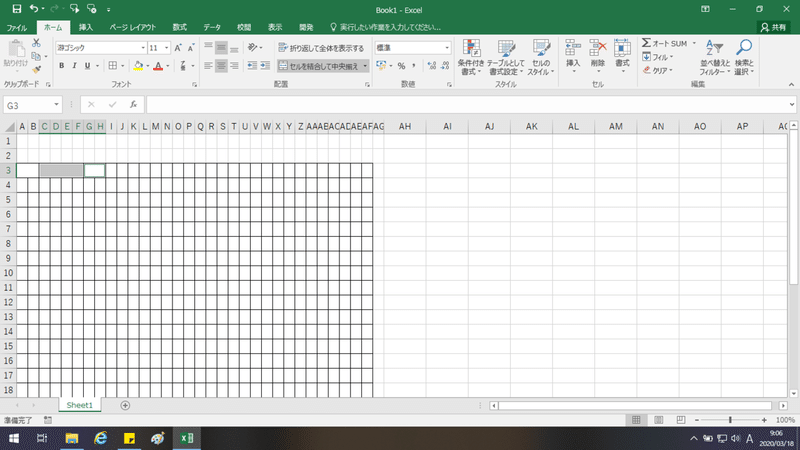The image size is (800, 450).
Task: Open テーブルとして書式設定 table formatting
Action: click(505, 57)
